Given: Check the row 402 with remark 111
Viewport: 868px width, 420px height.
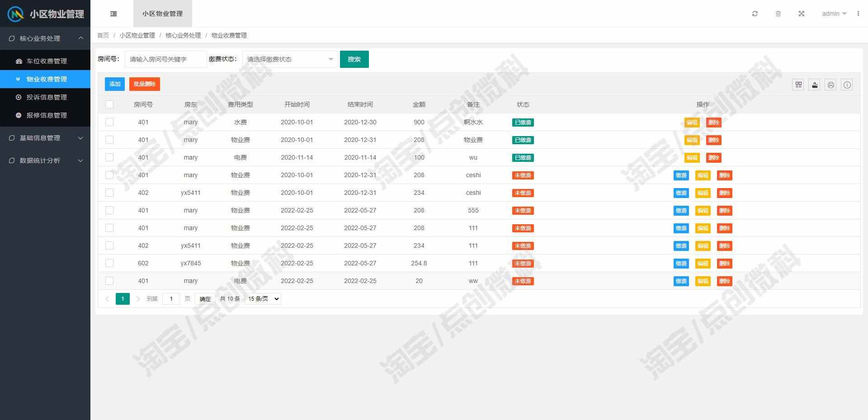Looking at the screenshot, I should 109,245.
